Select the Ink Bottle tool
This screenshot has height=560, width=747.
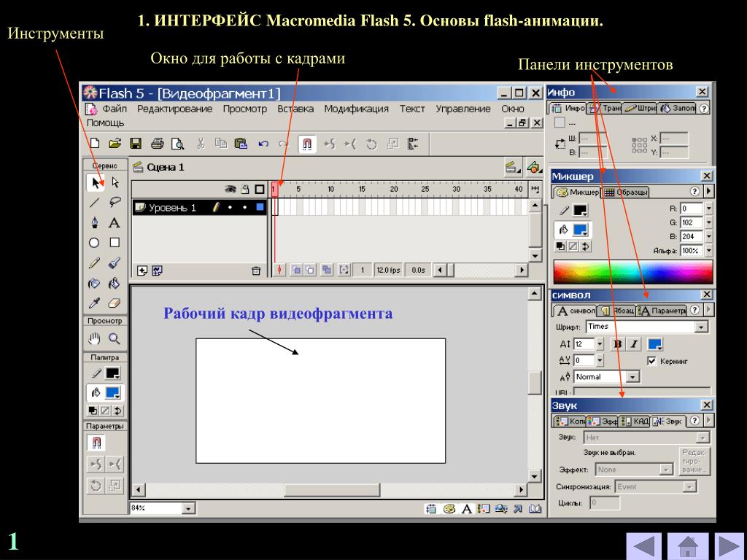pos(94,284)
